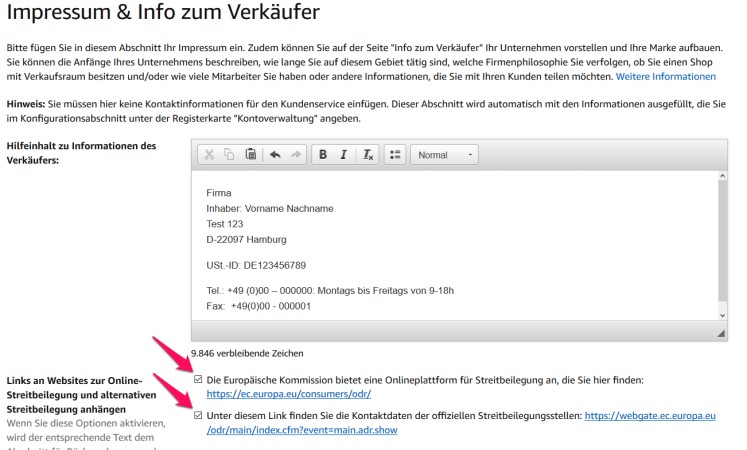Click the bold 'Hinweis:' text
This screenshot has height=450, width=747.
point(26,104)
